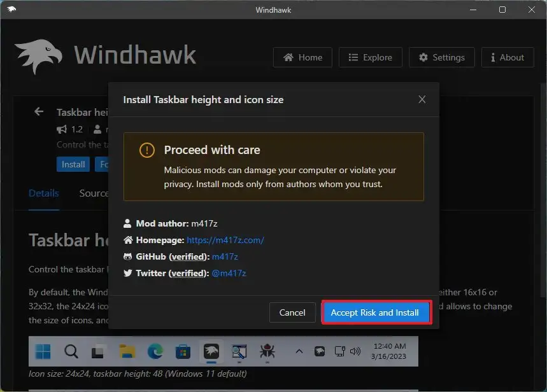The image size is (547, 392).
Task: Click the Windhawk eagle logo
Action: [x=38, y=56]
